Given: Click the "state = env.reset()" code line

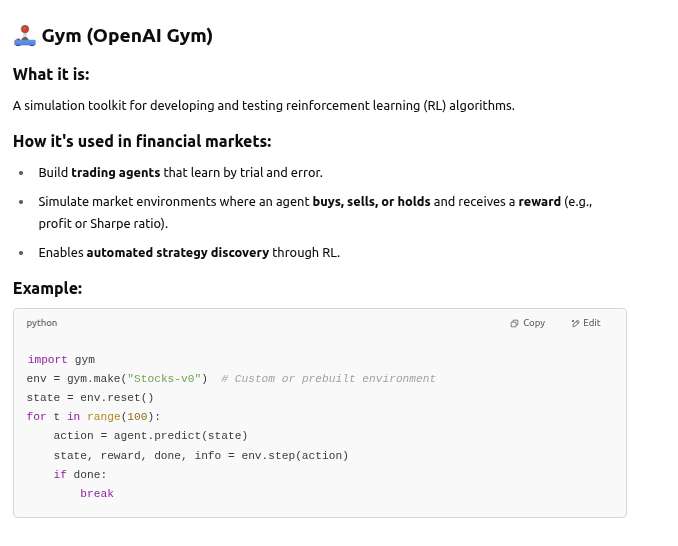Looking at the screenshot, I should (x=90, y=397).
